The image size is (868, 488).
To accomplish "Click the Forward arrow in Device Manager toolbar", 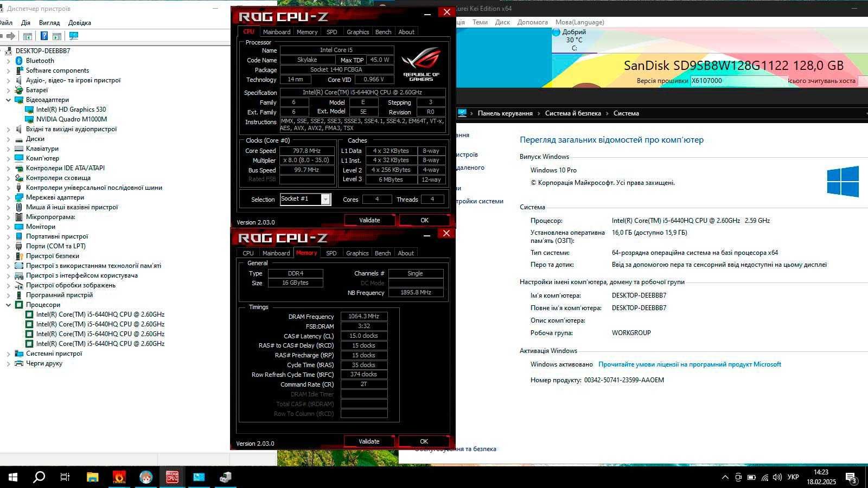I will point(11,36).
